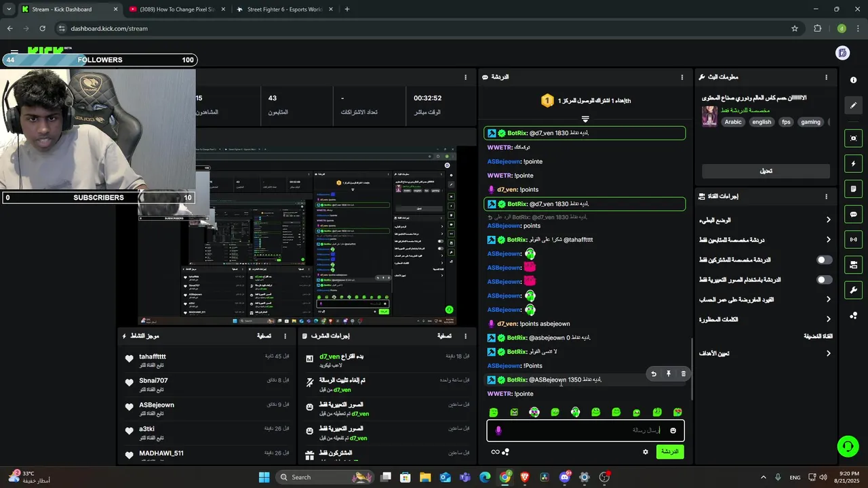Click the gaming stream tag

point(810,122)
